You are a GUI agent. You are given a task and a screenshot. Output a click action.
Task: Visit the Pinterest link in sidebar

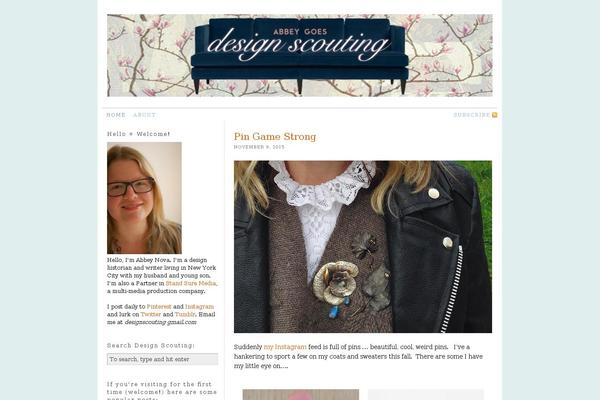coord(159,307)
